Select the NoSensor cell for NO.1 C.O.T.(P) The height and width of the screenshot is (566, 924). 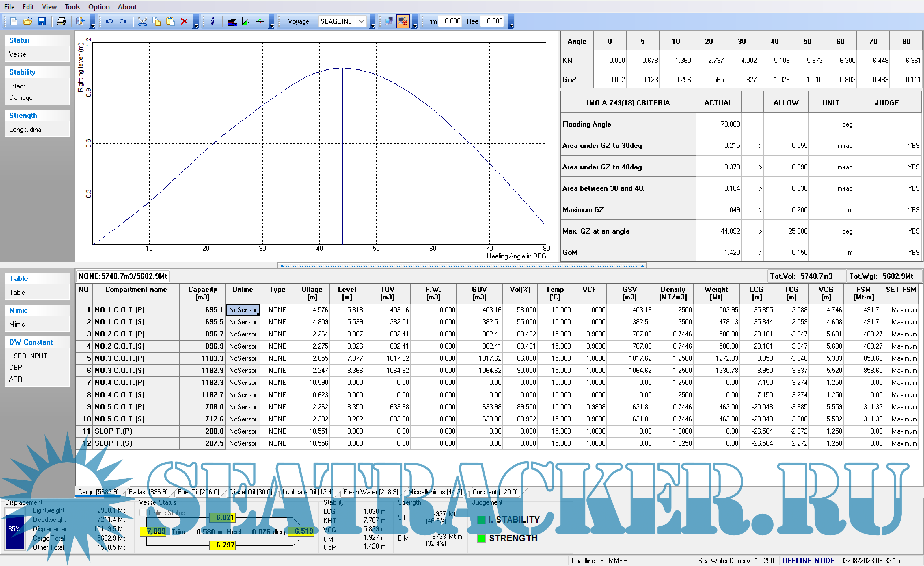click(243, 310)
